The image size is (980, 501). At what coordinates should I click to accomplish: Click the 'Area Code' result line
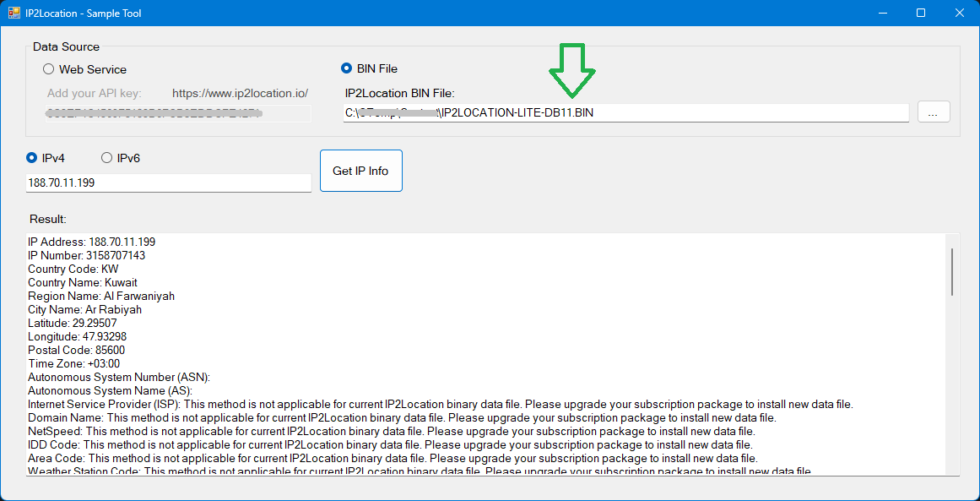coord(393,459)
